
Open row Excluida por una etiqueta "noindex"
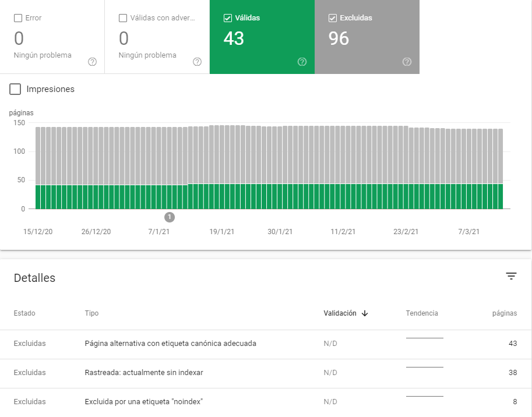point(266,402)
